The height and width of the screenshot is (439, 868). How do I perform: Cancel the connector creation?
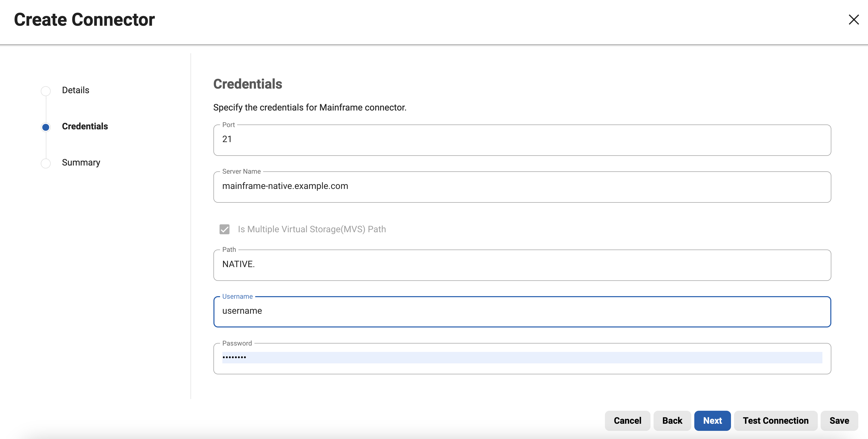[x=627, y=420]
